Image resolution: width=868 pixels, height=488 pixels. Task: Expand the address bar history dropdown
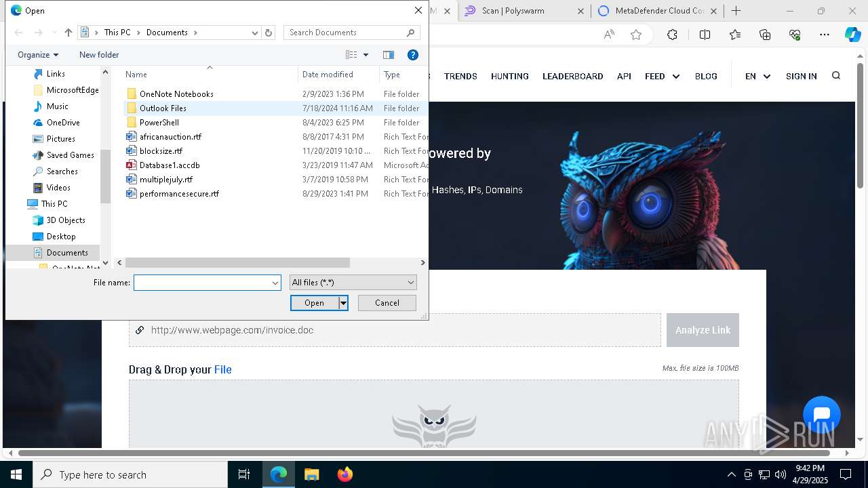[x=255, y=33]
